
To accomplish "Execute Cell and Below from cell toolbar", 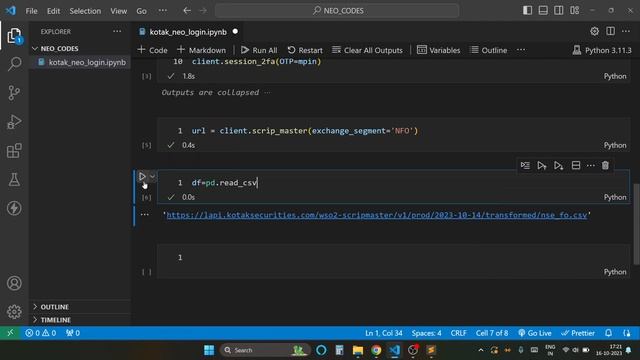I will coord(558,165).
